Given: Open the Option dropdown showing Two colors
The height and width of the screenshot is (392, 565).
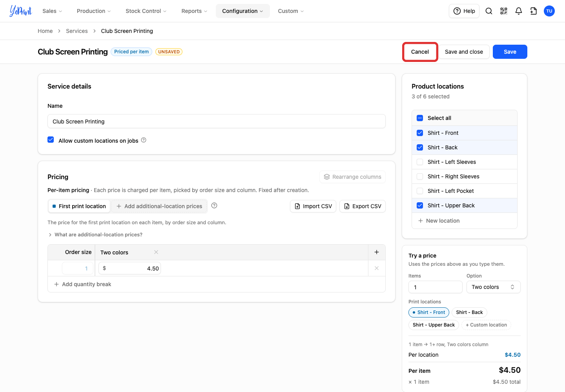Looking at the screenshot, I should (494, 287).
